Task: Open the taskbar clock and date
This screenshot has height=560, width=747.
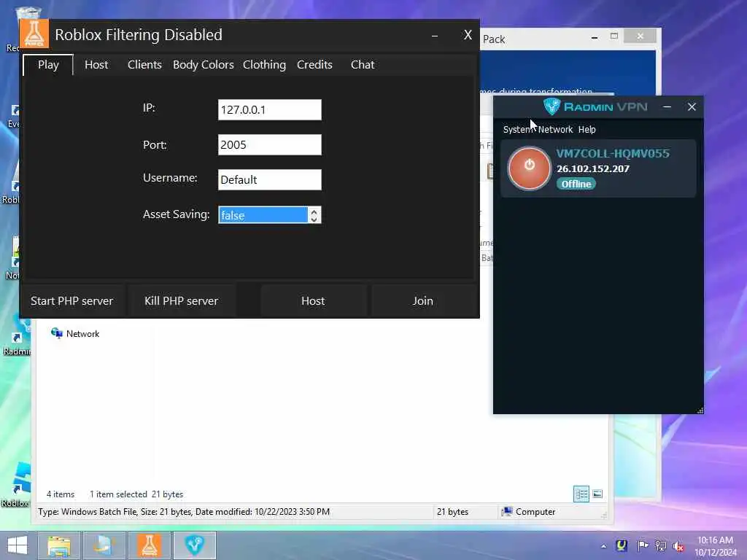Action: click(715, 545)
